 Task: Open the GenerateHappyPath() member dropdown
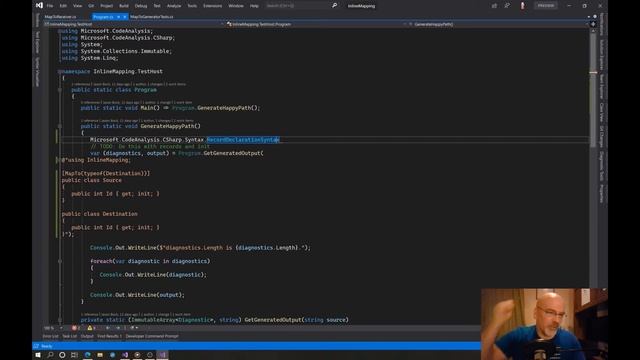pyautogui.click(x=498, y=24)
